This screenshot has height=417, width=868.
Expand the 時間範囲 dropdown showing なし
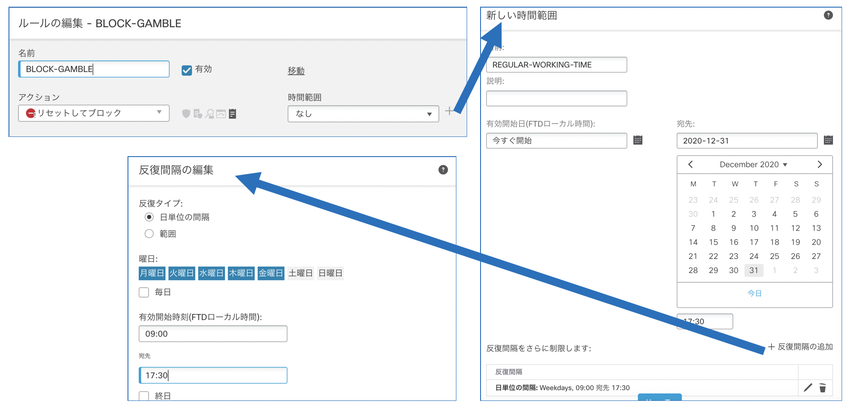coord(363,114)
